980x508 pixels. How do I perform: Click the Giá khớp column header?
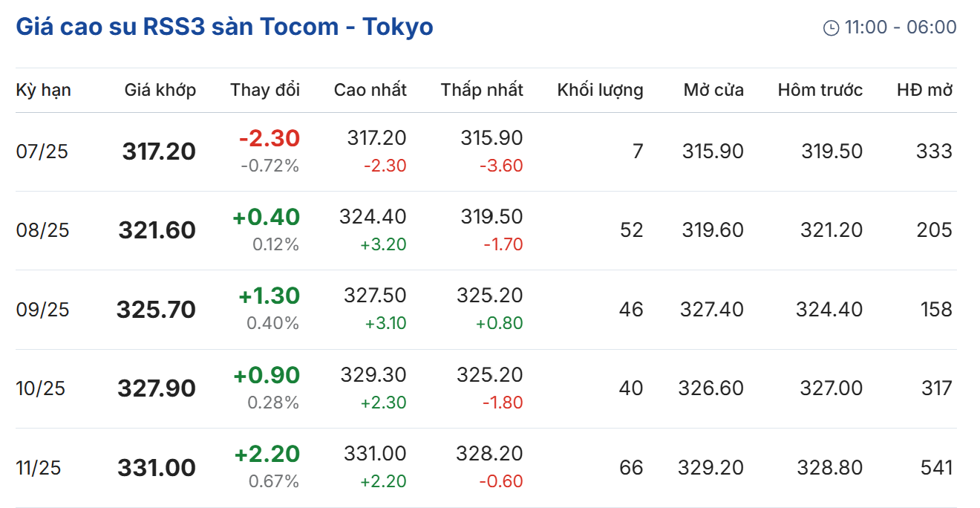tap(160, 91)
